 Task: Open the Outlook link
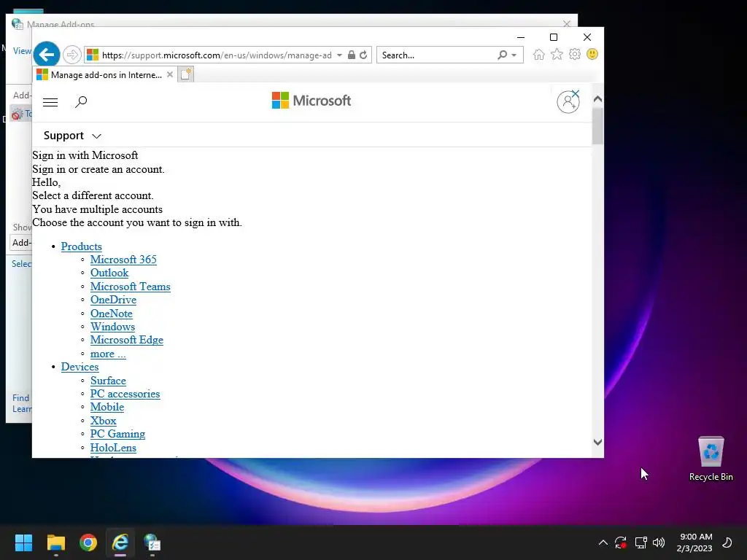(x=109, y=273)
